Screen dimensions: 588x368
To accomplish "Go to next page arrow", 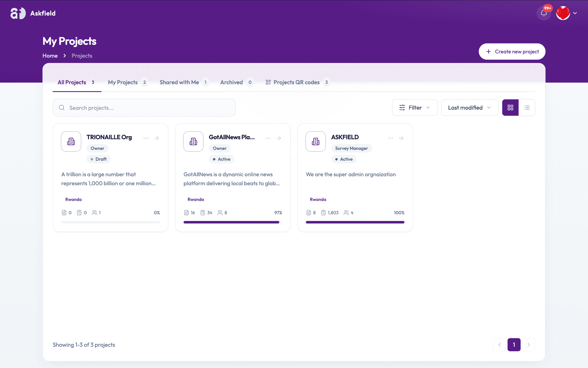I will coord(529,345).
